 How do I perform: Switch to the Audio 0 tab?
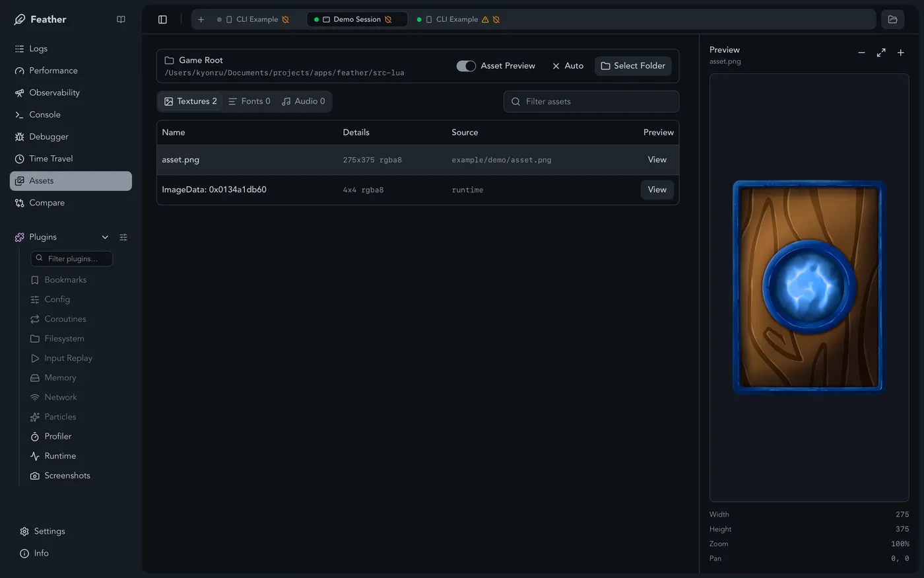[x=303, y=102]
